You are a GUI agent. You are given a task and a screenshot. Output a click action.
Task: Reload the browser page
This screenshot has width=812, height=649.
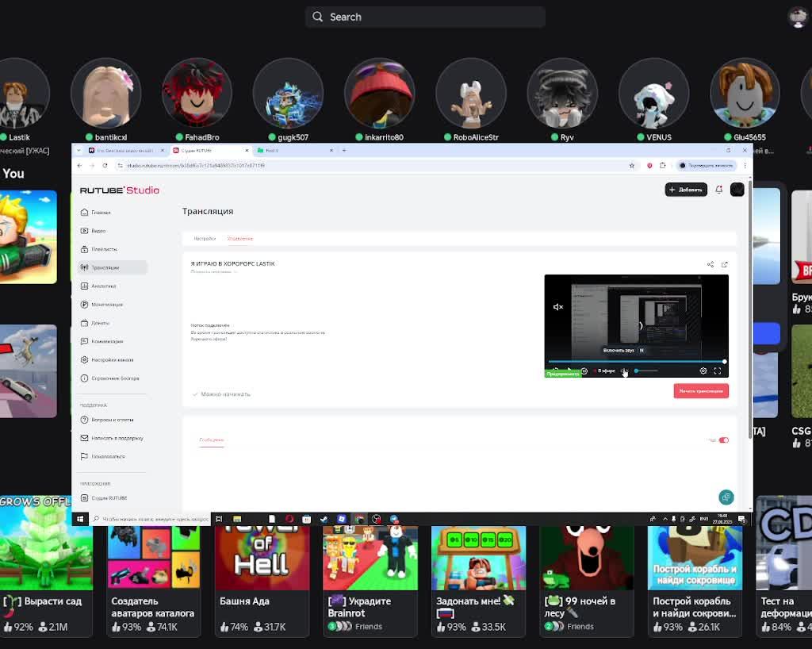(x=105, y=166)
